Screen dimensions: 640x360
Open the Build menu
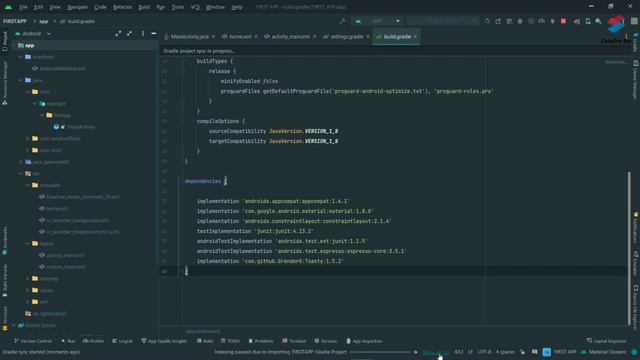pyautogui.click(x=144, y=7)
